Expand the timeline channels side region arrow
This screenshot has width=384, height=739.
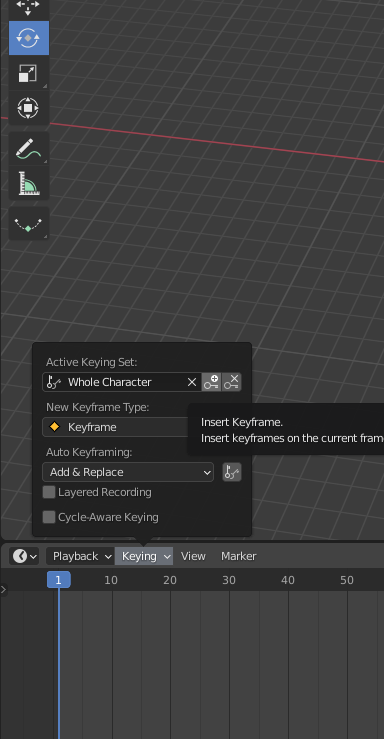coord(4,589)
